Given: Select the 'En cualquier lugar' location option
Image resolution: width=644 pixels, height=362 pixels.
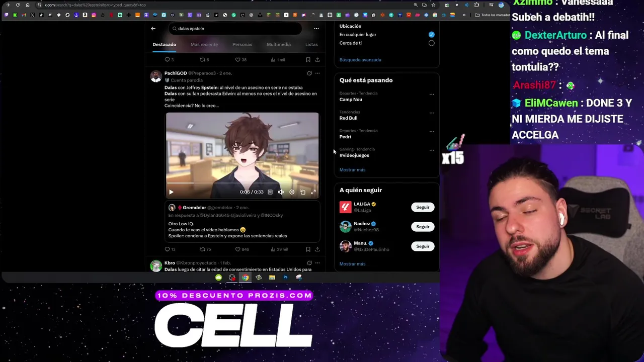Looking at the screenshot, I should tap(431, 35).
